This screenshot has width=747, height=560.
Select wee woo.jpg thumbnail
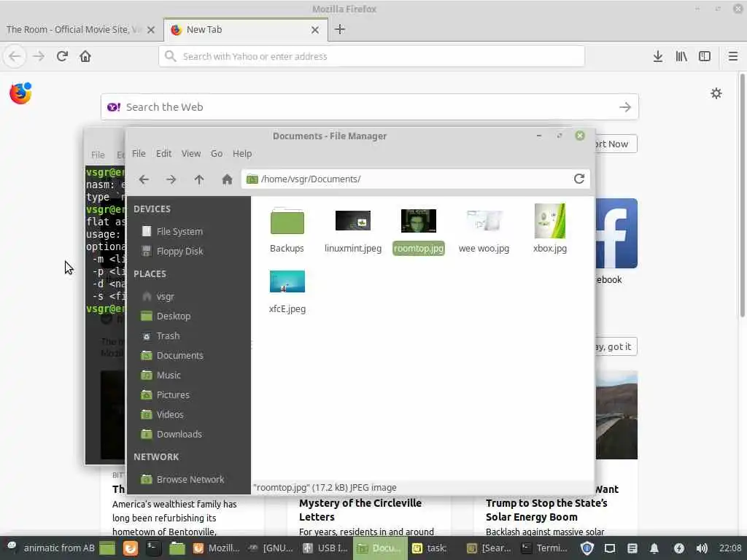pos(484,220)
